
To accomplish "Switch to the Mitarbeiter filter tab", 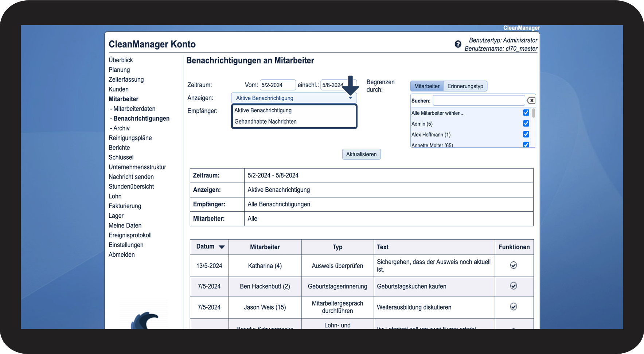I will [427, 86].
